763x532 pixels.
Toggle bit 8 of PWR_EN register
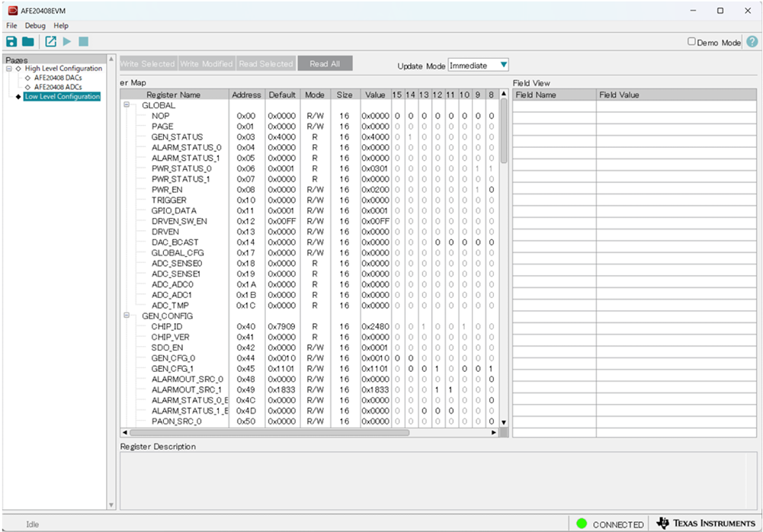492,190
